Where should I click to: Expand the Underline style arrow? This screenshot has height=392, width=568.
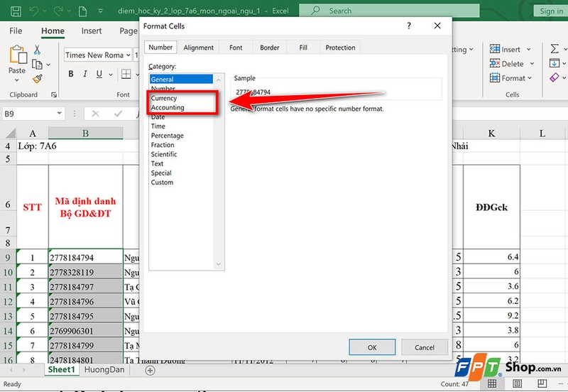pyautogui.click(x=111, y=75)
